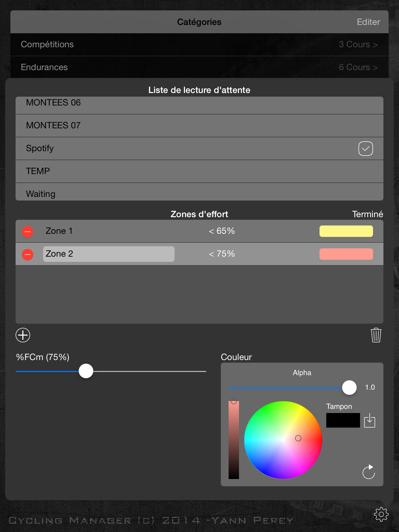Expand the Compétitions category
Image resolution: width=399 pixels, height=532 pixels.
click(199, 44)
